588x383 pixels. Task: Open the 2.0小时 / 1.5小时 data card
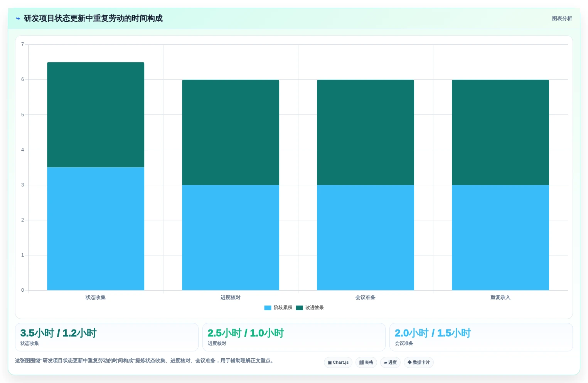(481, 337)
